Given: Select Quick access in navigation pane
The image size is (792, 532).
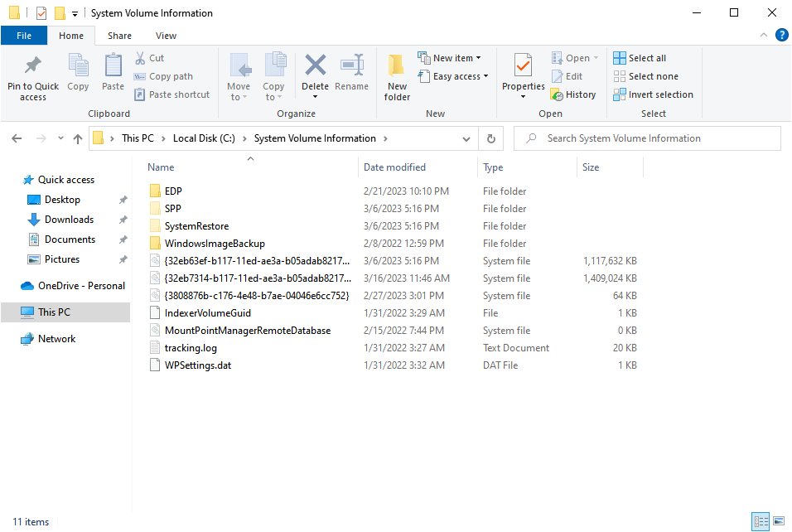Looking at the screenshot, I should [59, 180].
